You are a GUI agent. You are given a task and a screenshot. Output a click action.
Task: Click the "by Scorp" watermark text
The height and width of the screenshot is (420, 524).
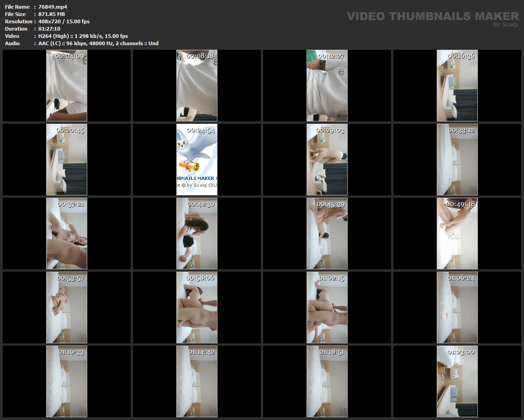coord(506,25)
